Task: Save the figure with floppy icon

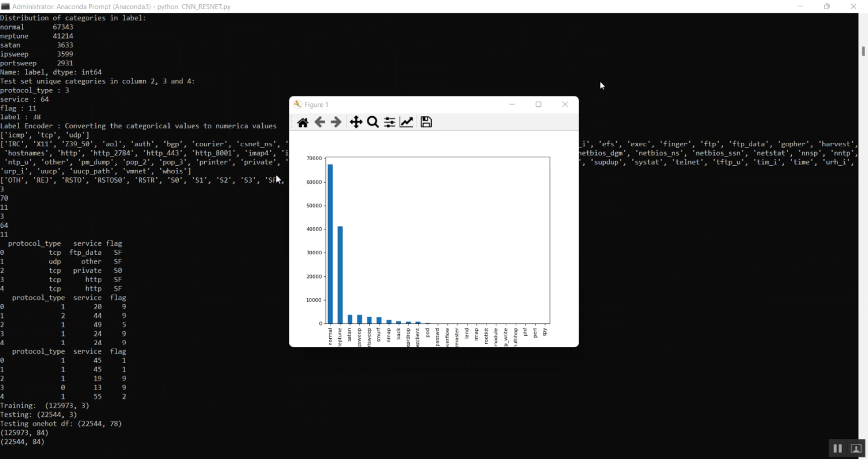Action: [426, 122]
